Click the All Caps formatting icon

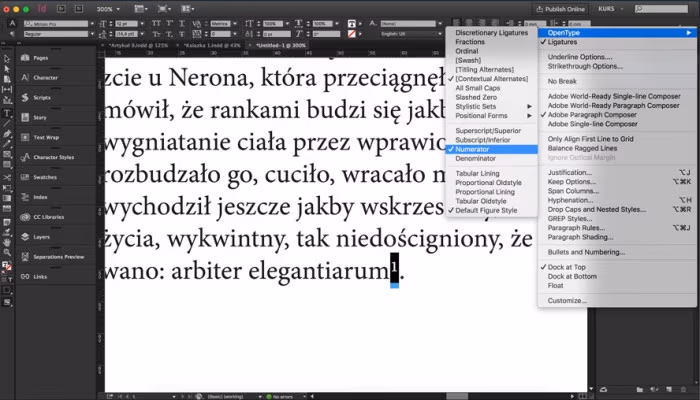point(156,24)
